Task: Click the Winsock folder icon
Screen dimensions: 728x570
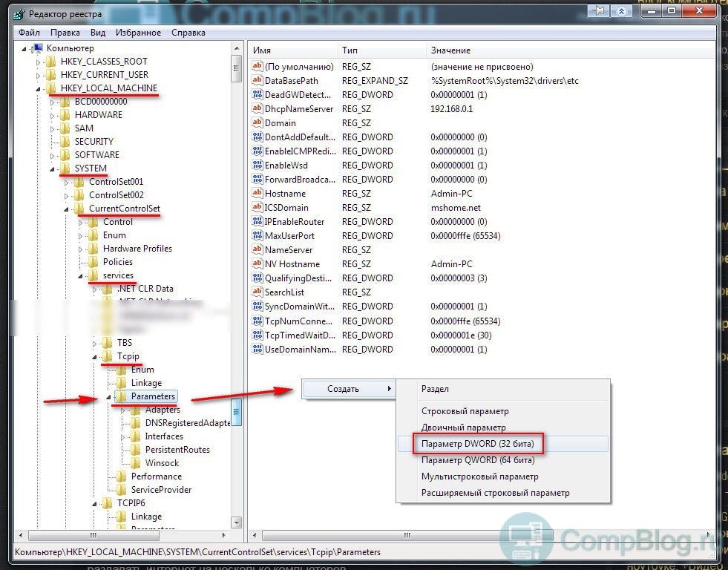Action: [x=136, y=463]
